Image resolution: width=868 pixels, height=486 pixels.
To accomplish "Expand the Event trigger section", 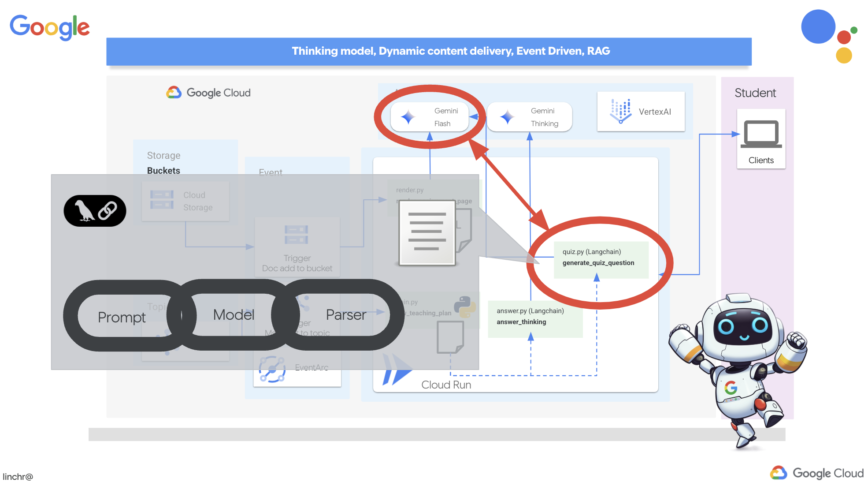I will pos(271,172).
